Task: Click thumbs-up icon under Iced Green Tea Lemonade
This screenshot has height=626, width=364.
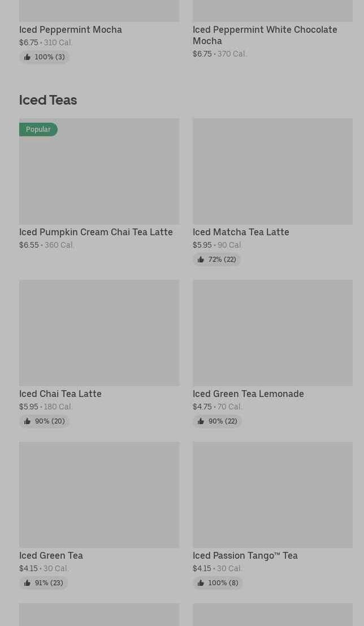Action: click(201, 421)
